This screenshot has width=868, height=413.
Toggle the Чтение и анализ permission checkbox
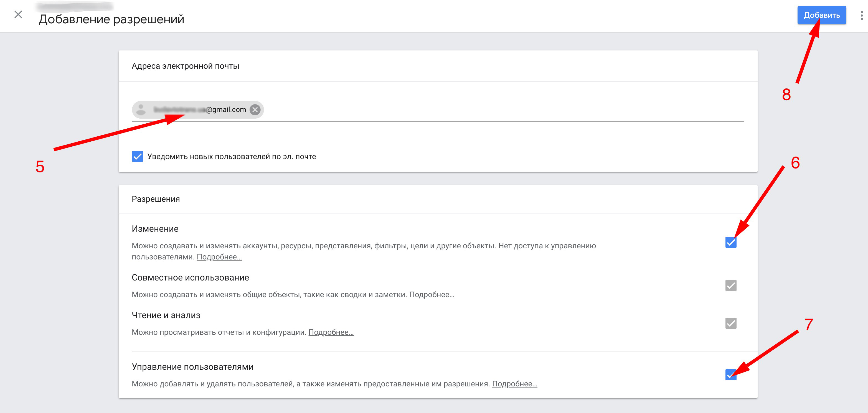730,323
